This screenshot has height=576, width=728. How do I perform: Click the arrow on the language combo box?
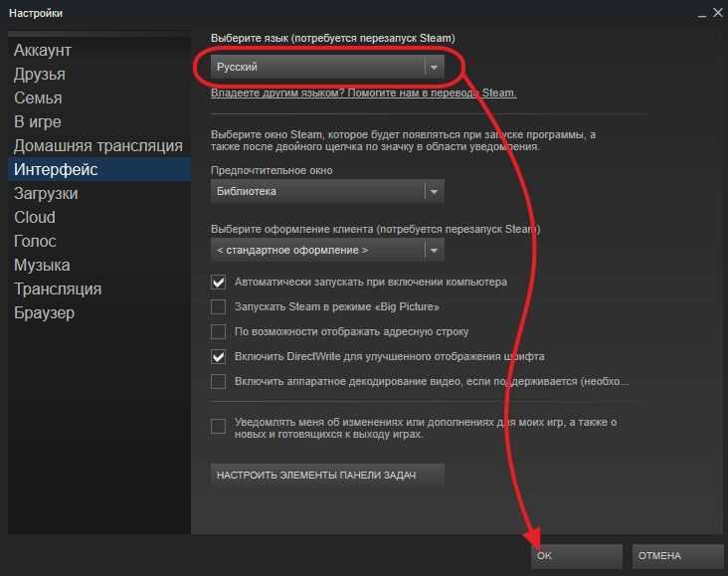point(434,68)
